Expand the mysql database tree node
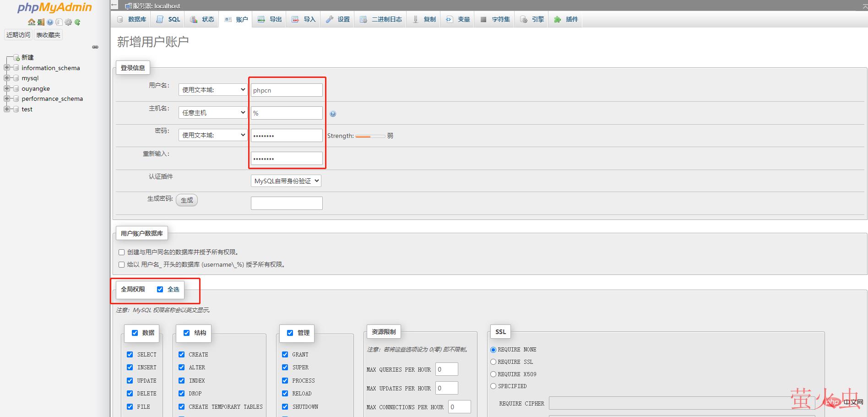The height and width of the screenshot is (417, 868). click(7, 78)
